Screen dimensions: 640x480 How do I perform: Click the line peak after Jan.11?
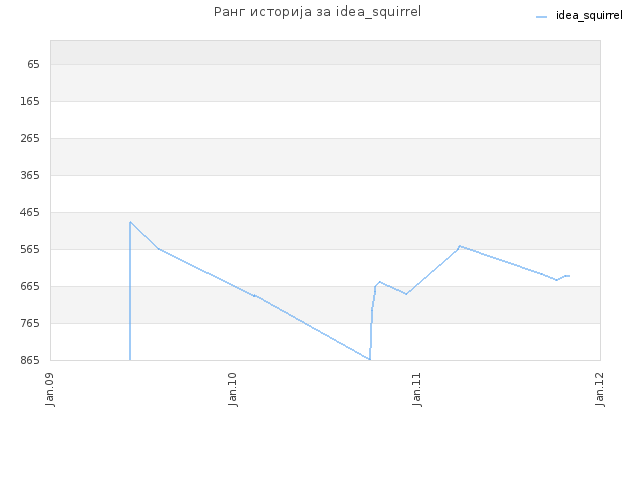pyautogui.click(x=460, y=246)
